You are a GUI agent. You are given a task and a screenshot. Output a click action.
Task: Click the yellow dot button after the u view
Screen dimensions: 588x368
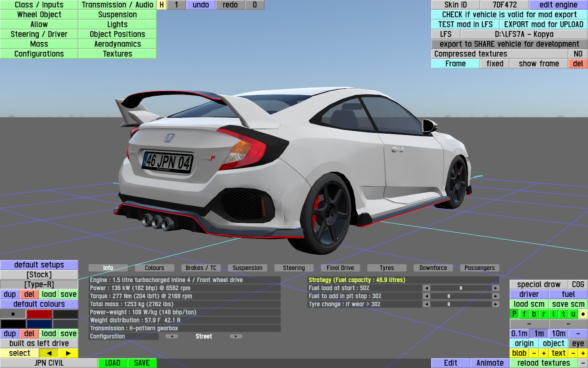[583, 314]
